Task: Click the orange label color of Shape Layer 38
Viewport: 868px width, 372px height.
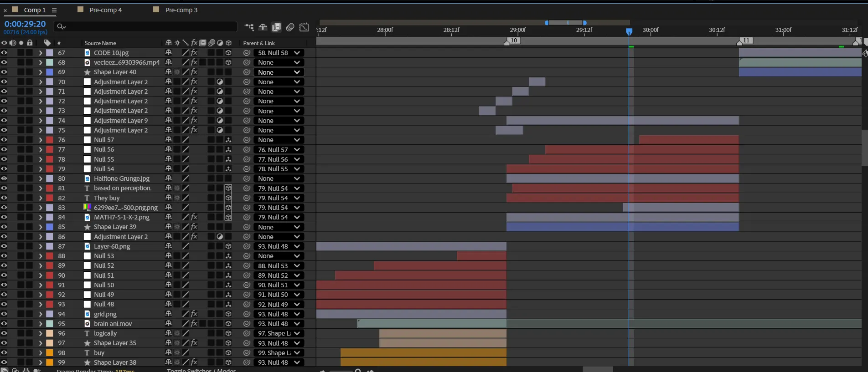Action: click(x=49, y=362)
